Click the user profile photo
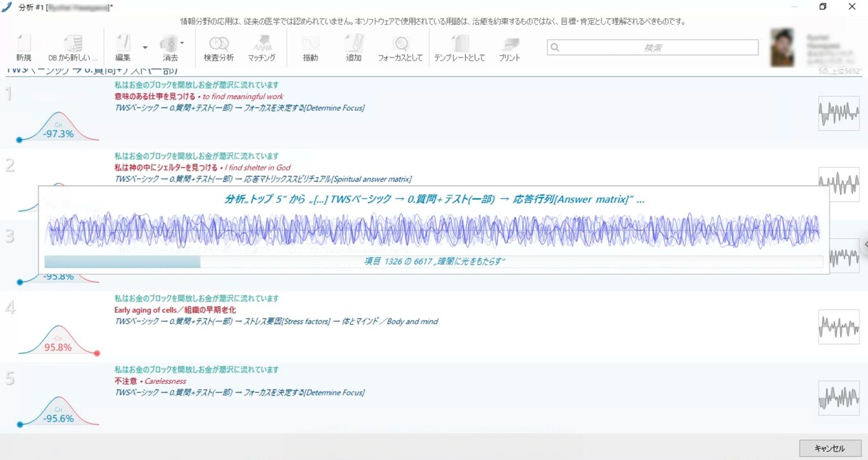868x460 pixels. 782,48
